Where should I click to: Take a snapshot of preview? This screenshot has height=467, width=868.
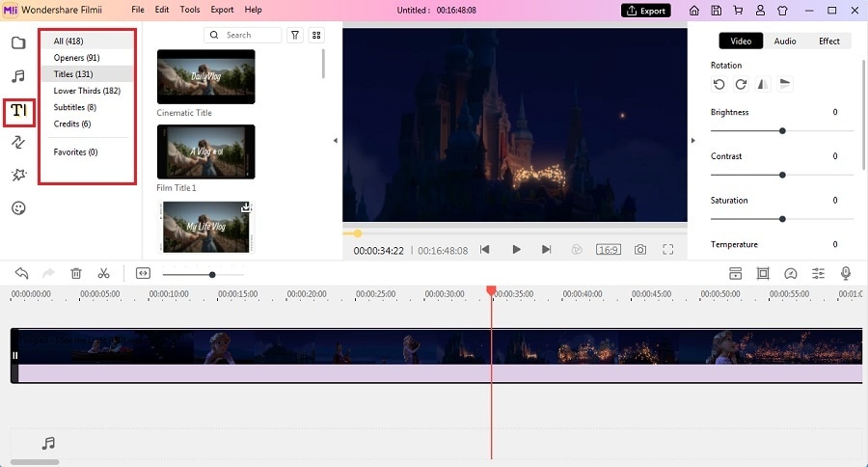click(x=640, y=249)
